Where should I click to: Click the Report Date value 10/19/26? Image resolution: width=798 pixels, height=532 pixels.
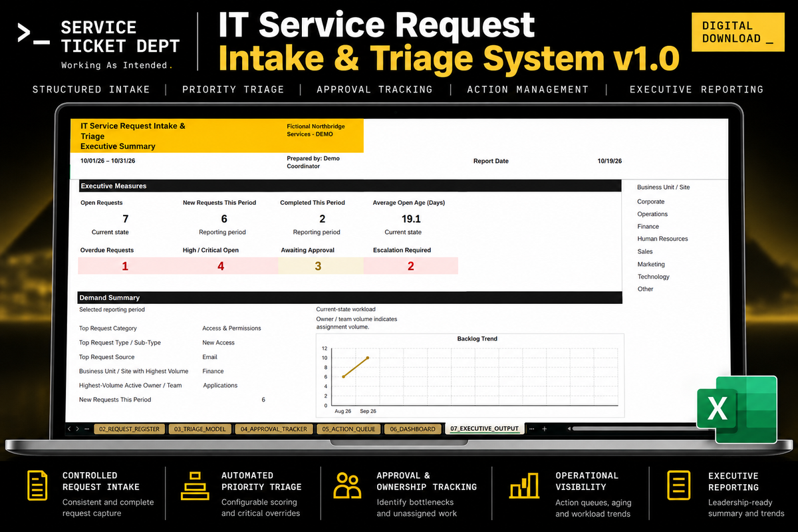coord(610,161)
